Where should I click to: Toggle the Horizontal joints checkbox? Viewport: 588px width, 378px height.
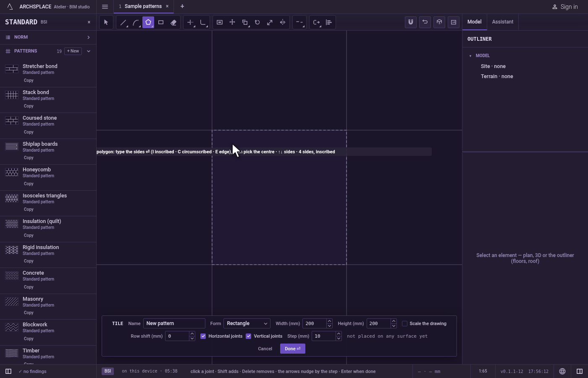coord(203,336)
